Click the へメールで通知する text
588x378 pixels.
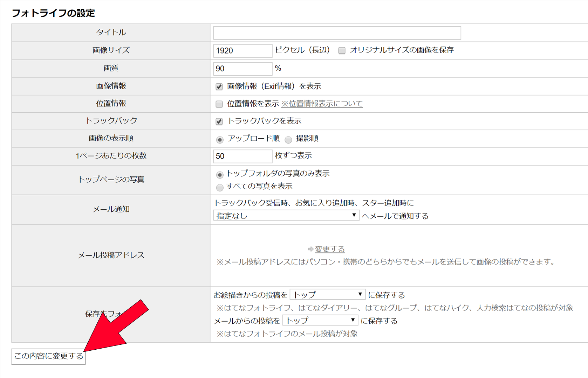tap(395, 216)
